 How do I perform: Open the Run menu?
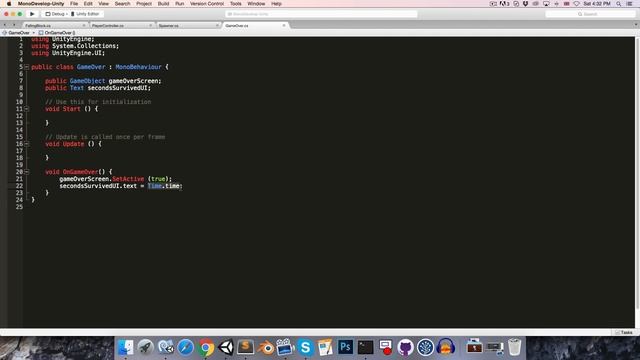coord(180,4)
